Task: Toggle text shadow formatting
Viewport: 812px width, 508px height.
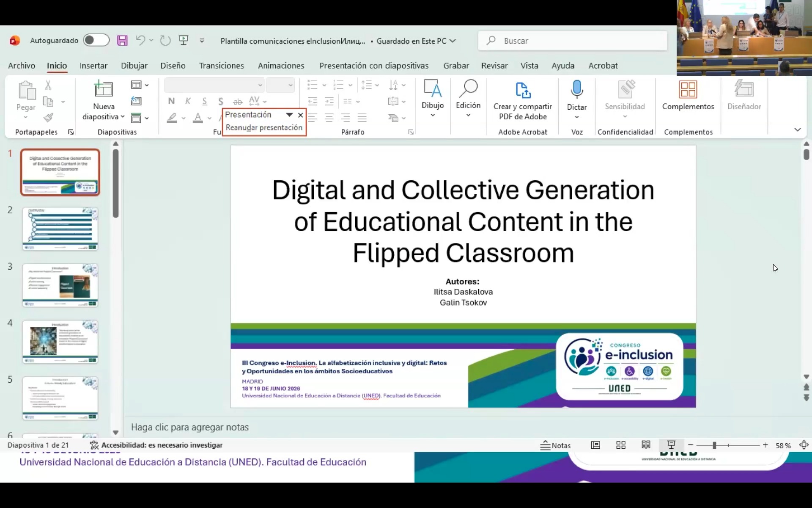Action: (x=221, y=101)
